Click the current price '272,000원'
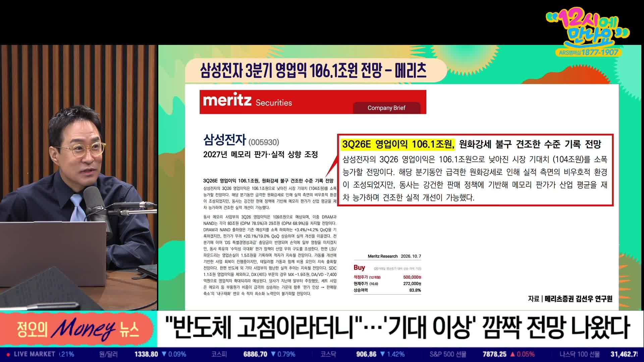The height and width of the screenshot is (362, 644). tap(412, 284)
